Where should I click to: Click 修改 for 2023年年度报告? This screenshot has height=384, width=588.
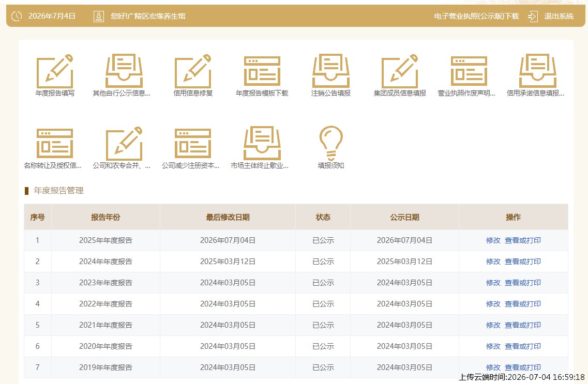tap(493, 283)
